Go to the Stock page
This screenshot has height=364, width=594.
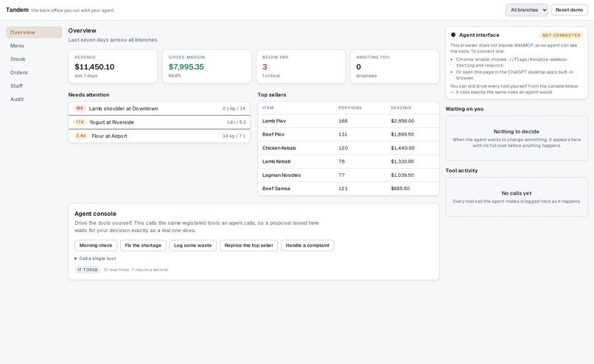click(34, 59)
